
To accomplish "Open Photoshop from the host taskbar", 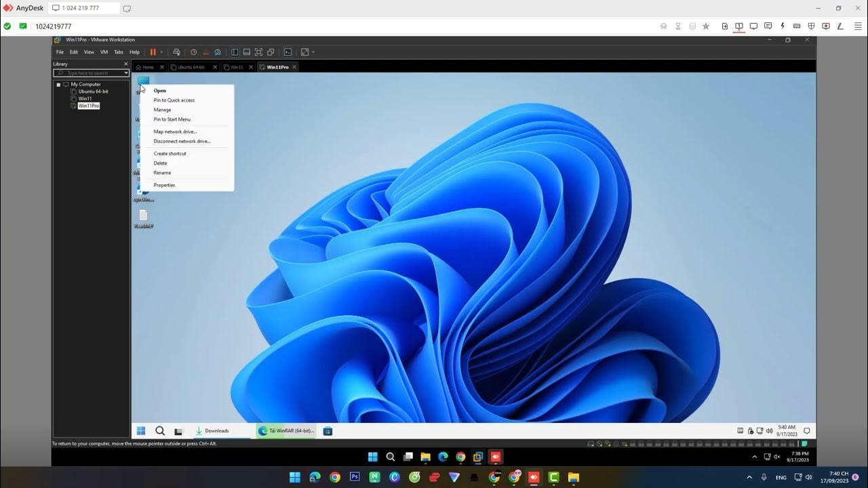I will click(355, 477).
